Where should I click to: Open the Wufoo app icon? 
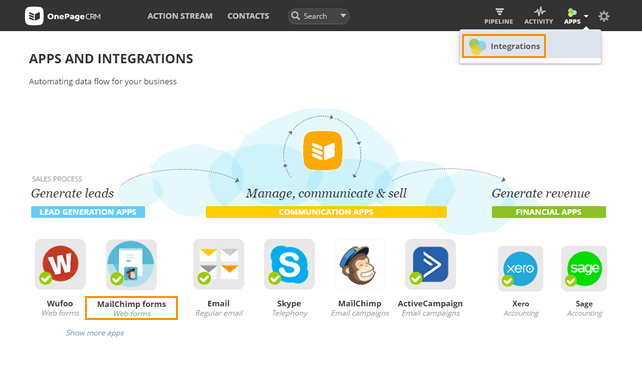pyautogui.click(x=60, y=264)
